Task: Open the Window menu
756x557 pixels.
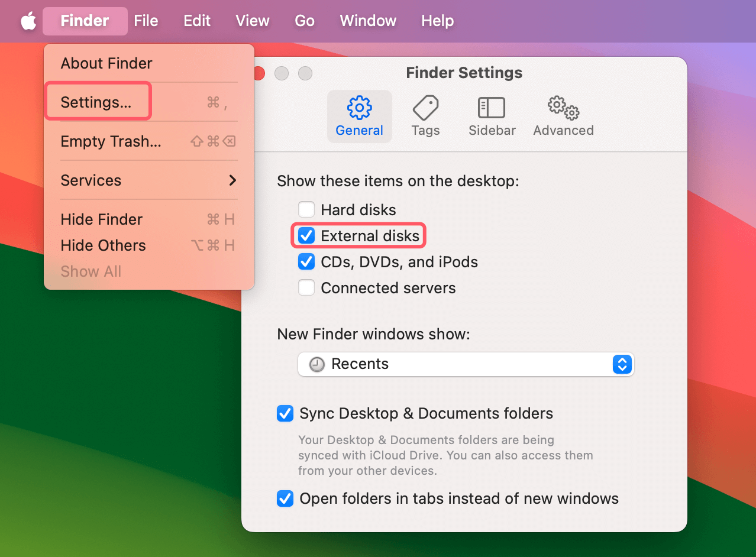Action: [x=368, y=21]
